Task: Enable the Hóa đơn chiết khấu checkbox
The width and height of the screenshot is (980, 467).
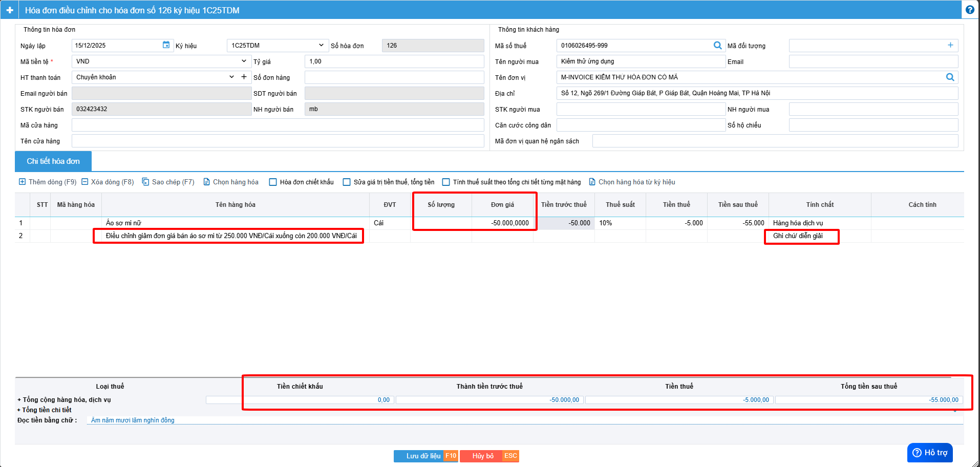Action: click(273, 182)
